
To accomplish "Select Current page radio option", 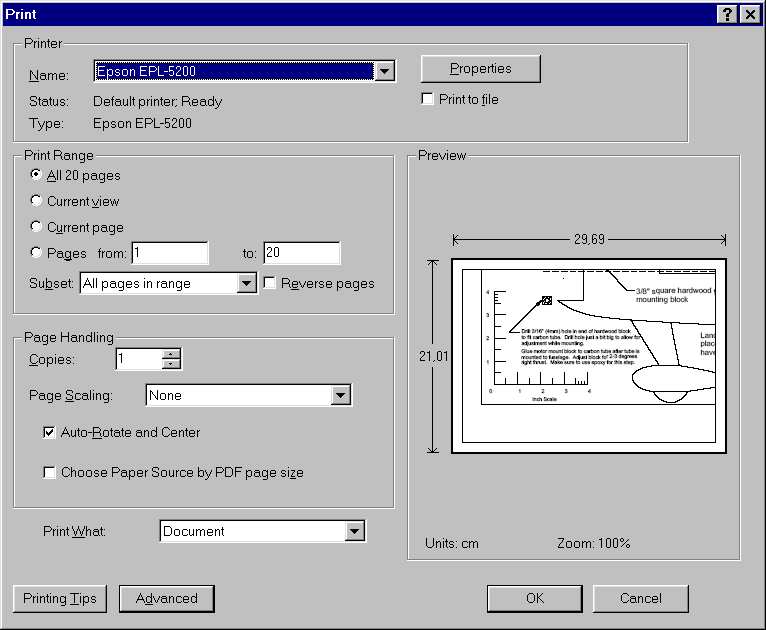I will click(x=37, y=227).
